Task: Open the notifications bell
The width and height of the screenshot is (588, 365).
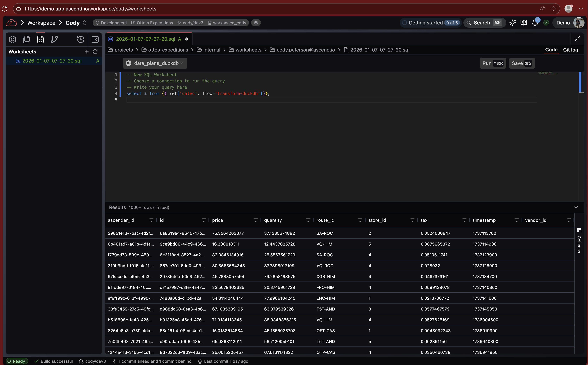Action: (x=535, y=23)
